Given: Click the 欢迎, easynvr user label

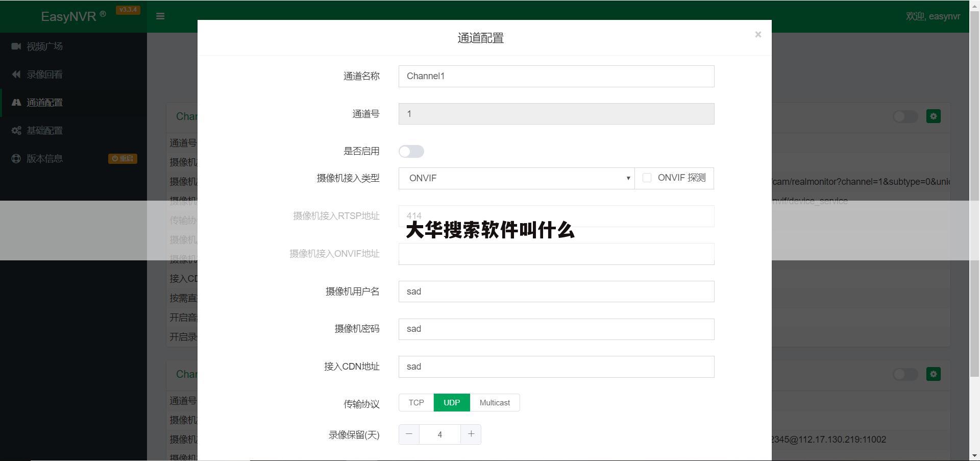Looking at the screenshot, I should (933, 16).
